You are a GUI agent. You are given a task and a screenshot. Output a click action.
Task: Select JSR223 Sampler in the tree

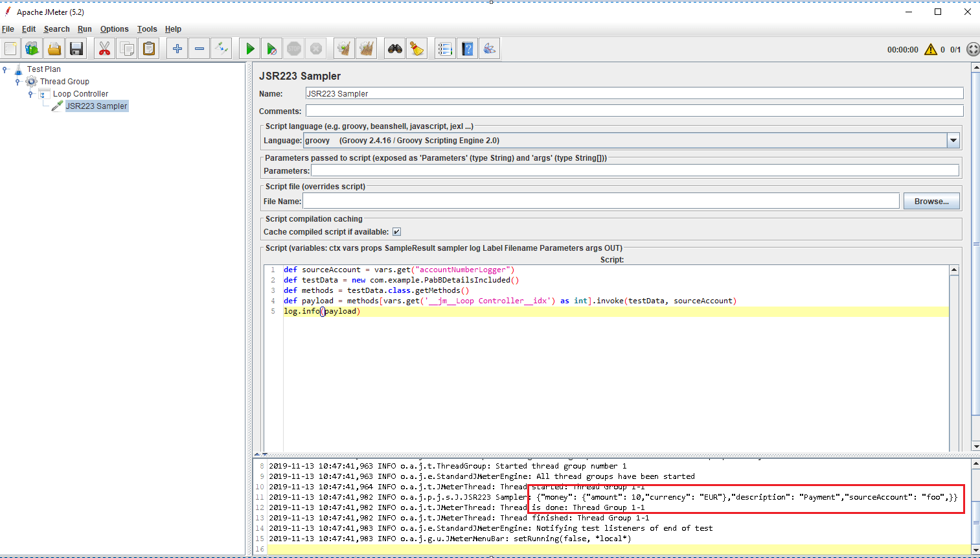[x=97, y=106]
